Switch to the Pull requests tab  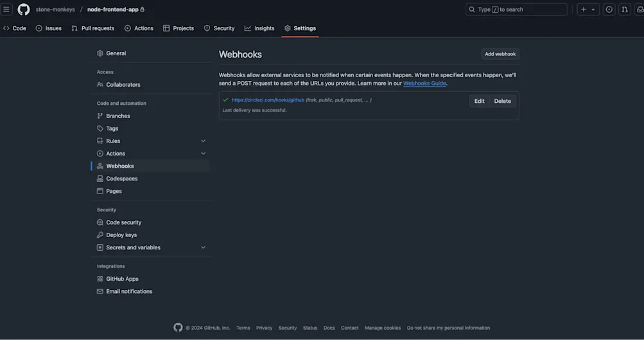pyautogui.click(x=93, y=28)
